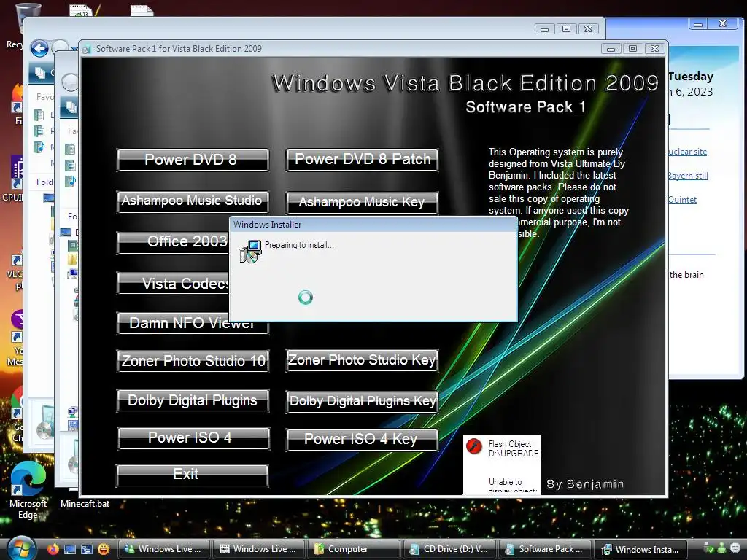Switch to CD Drive (D:) taskbar window
Screen dimensions: 747x560
pyautogui.click(x=449, y=549)
